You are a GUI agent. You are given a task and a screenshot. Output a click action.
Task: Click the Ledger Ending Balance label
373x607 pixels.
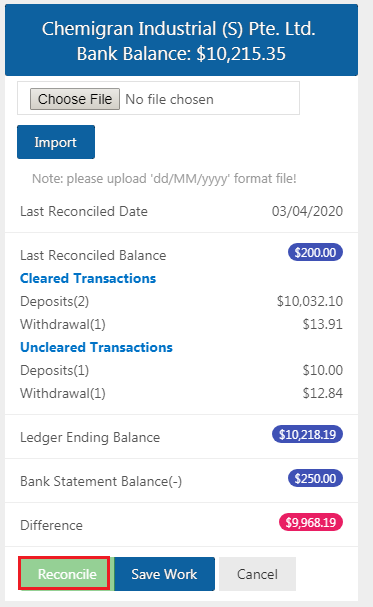90,437
